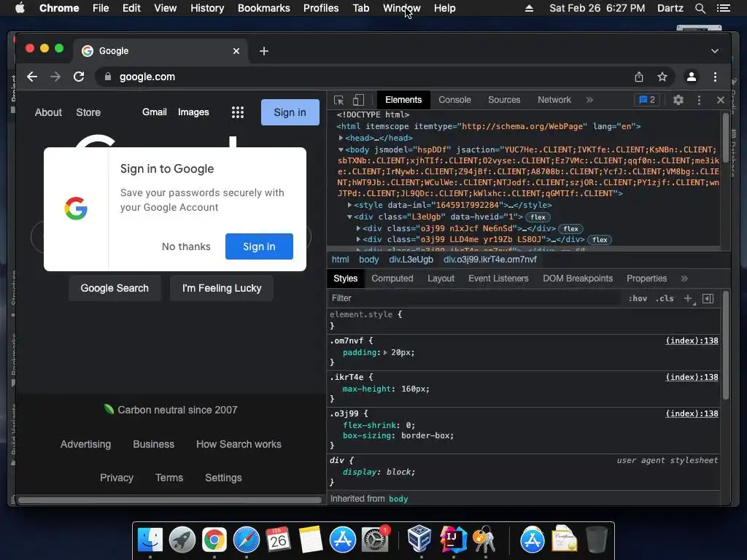Open Chrome's three-dot menu
The height and width of the screenshot is (560, 747).
[715, 77]
